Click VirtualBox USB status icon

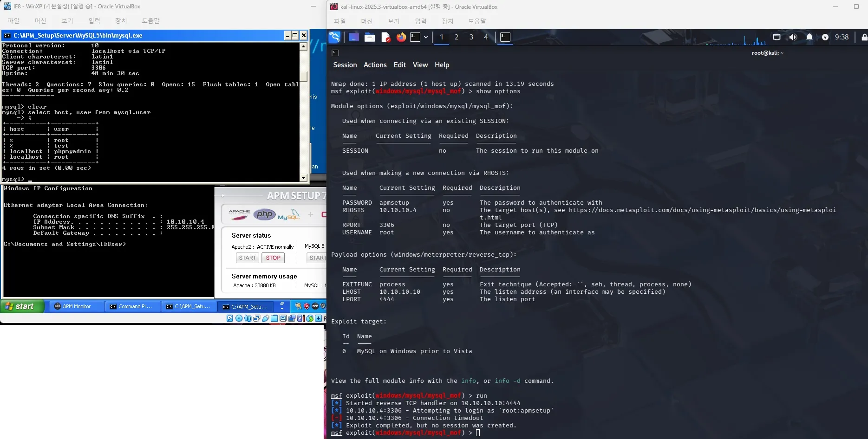[x=266, y=318]
